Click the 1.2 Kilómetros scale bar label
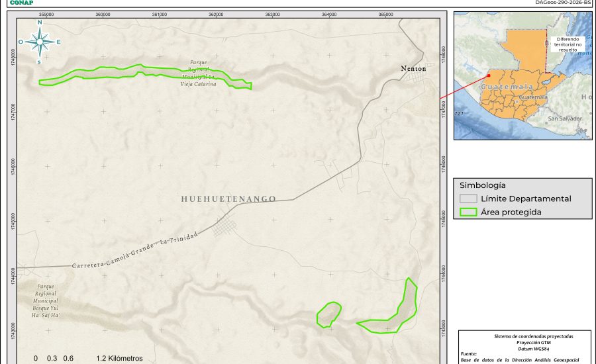The height and width of the screenshot is (364, 596). click(x=119, y=358)
